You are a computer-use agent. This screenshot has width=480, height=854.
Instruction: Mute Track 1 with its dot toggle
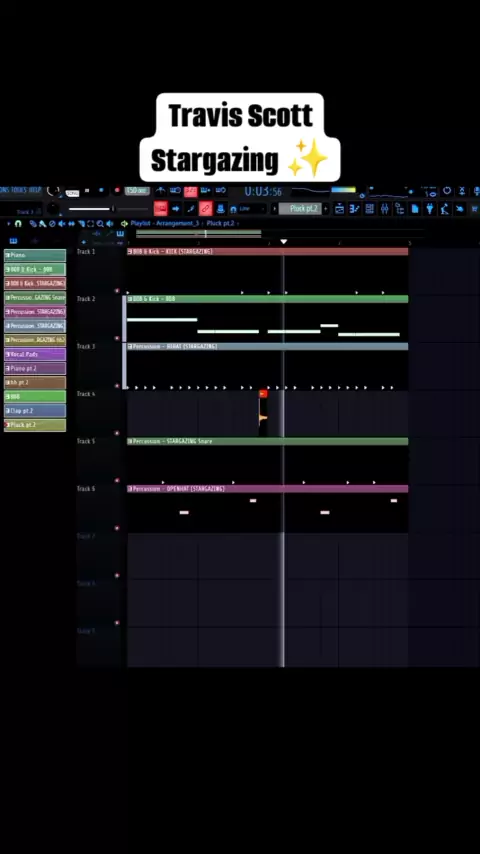click(x=117, y=291)
